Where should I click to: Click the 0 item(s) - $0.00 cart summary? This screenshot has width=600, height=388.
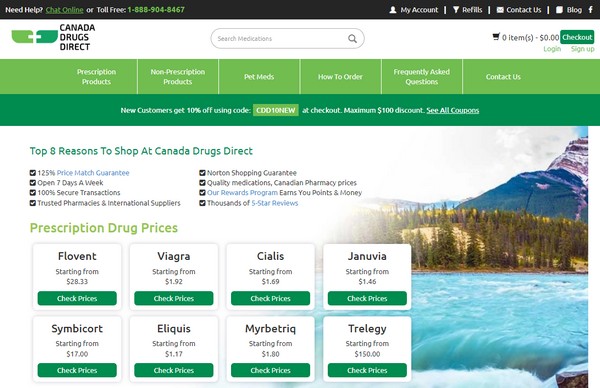(530, 37)
